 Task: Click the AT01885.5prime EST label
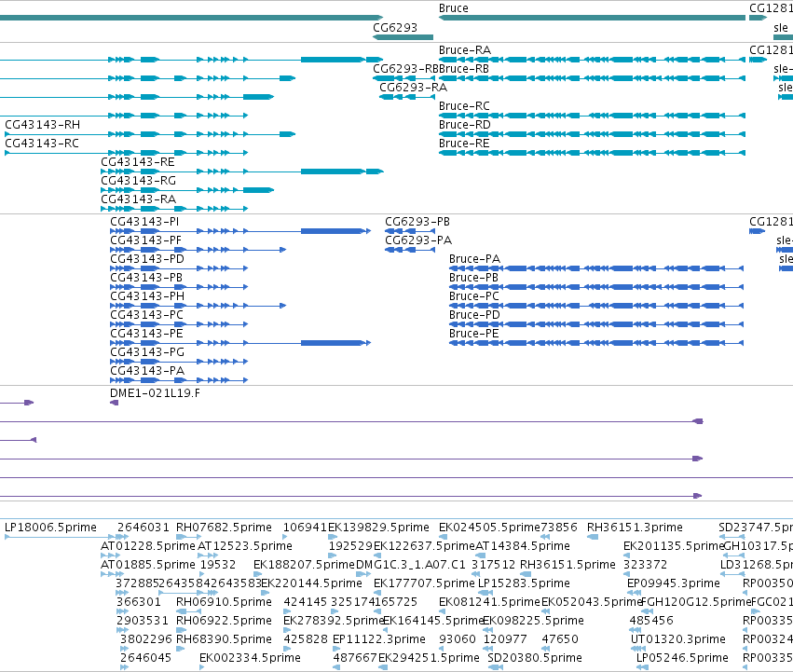click(147, 565)
